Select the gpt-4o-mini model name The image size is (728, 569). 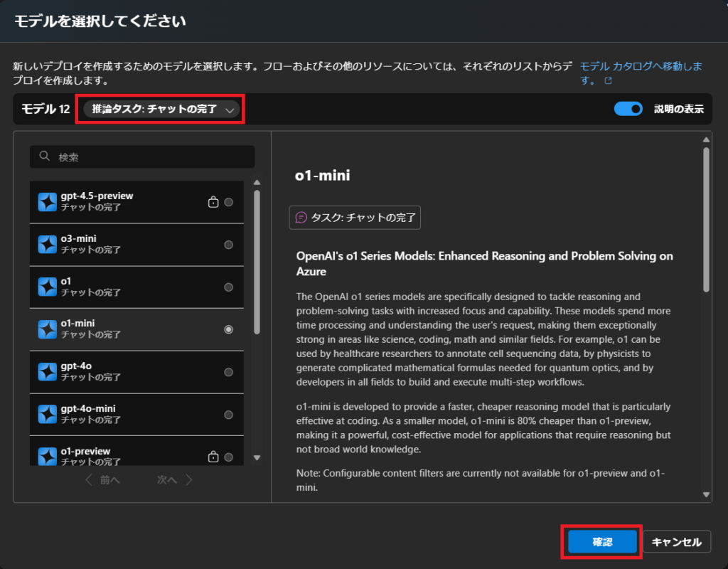click(88, 409)
